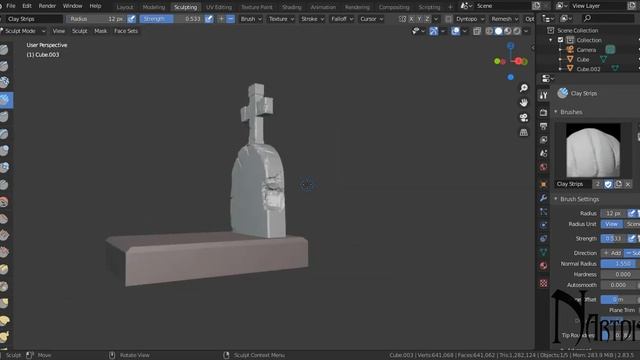This screenshot has height=360, width=640.
Task: Select the Clay Thumb brush tool
Action: click(x=4, y=117)
